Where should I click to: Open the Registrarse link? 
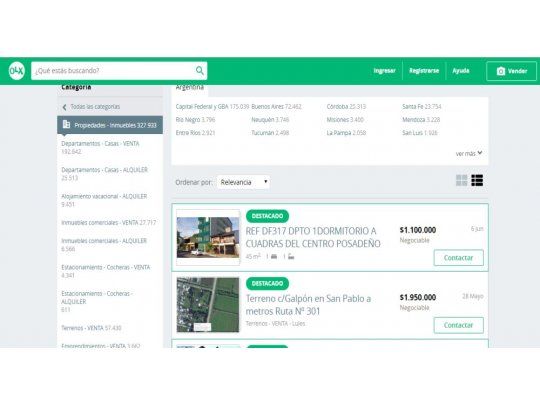click(424, 71)
